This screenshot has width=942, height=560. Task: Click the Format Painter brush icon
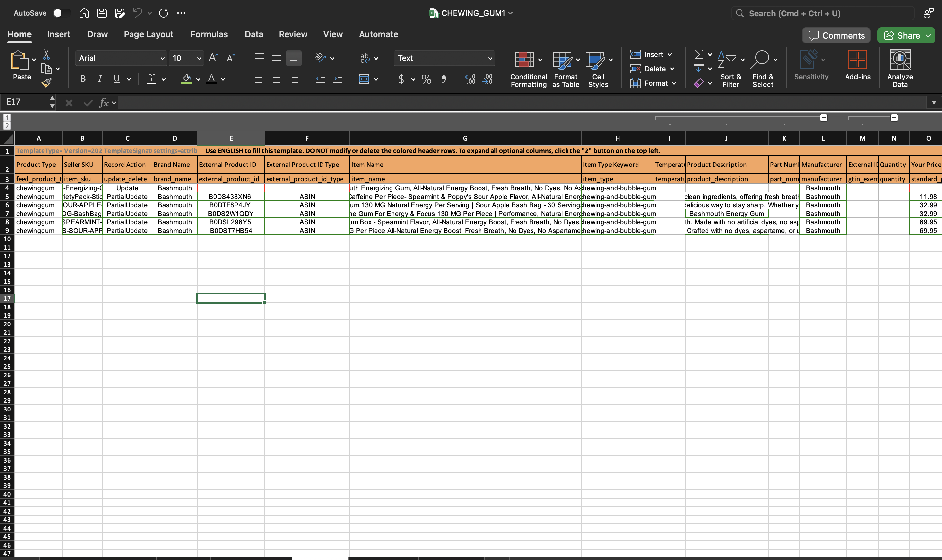point(46,83)
